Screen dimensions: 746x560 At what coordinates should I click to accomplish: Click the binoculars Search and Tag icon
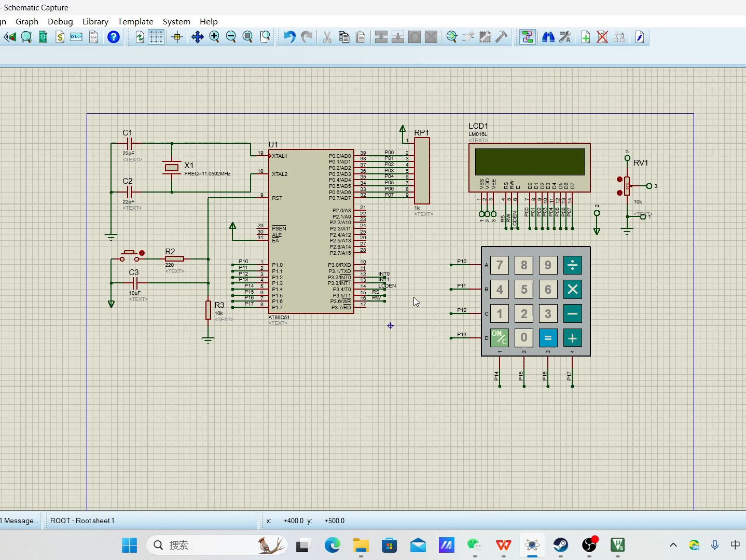[548, 37]
